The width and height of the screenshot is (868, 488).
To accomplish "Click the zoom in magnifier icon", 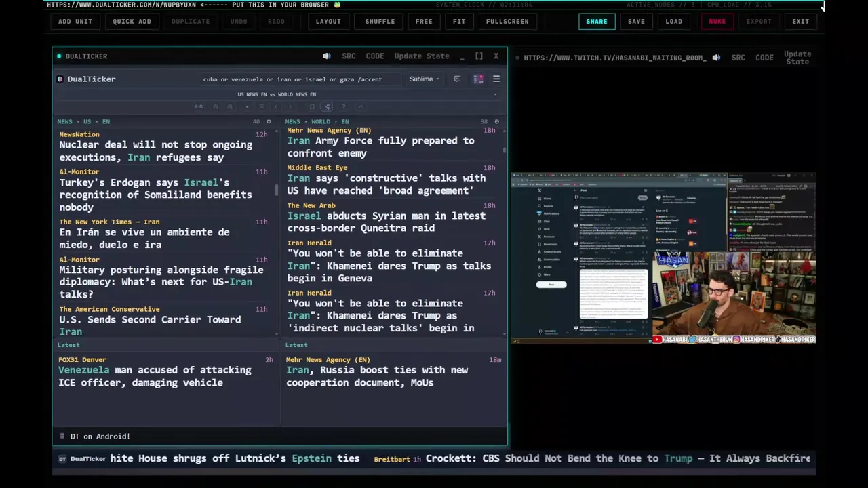I will [230, 106].
